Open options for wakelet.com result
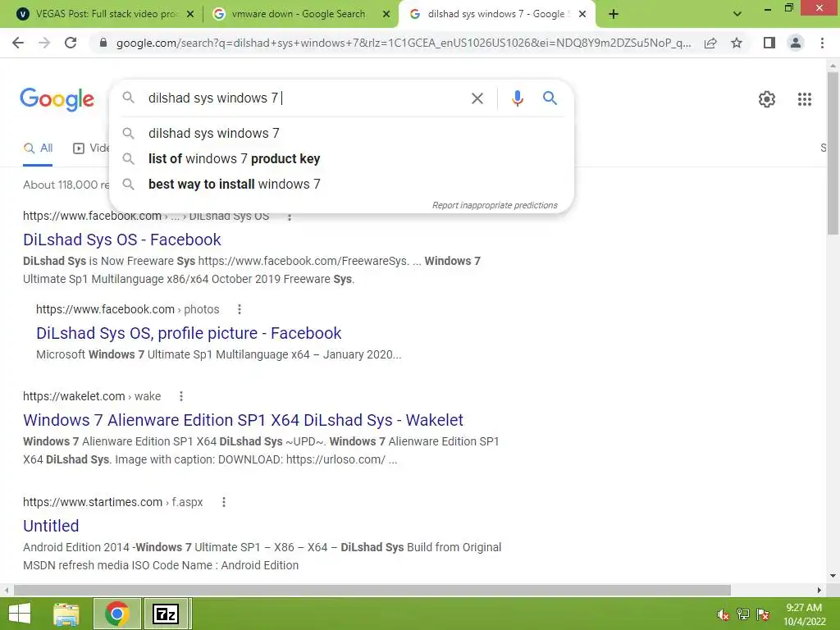The height and width of the screenshot is (630, 840). point(181,396)
